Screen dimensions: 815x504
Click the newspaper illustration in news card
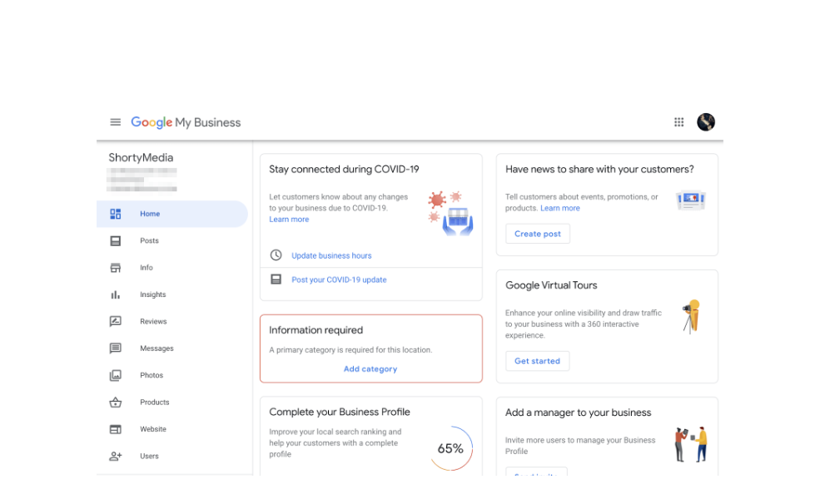691,200
